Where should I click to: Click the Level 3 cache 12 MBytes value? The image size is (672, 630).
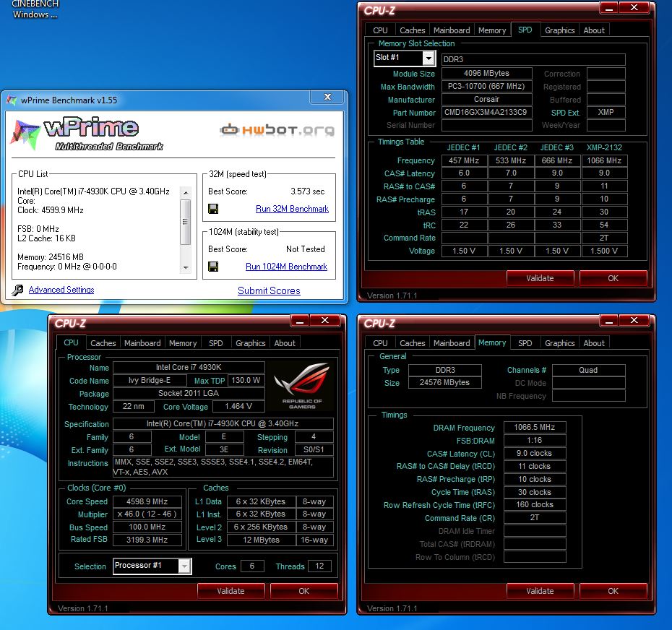pyautogui.click(x=261, y=540)
